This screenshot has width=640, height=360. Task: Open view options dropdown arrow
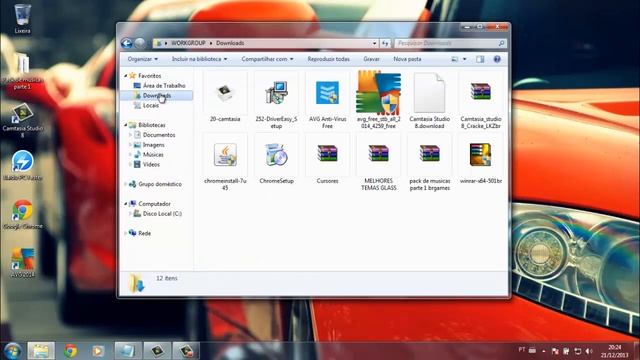coord(464,59)
